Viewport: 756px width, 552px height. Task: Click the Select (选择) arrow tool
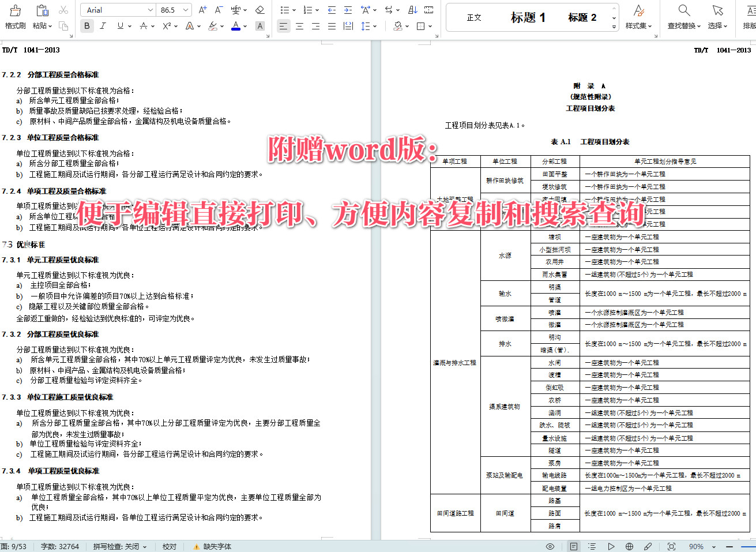pos(717,17)
